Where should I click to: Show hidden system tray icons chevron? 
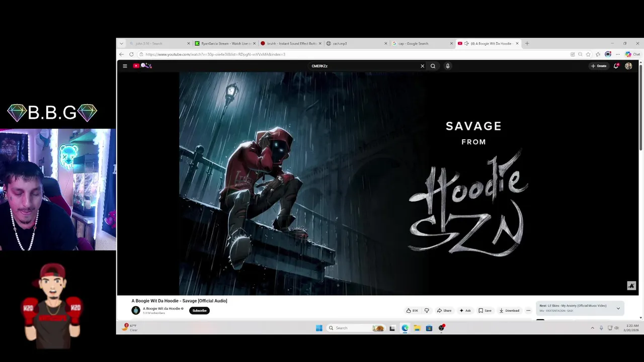592,328
